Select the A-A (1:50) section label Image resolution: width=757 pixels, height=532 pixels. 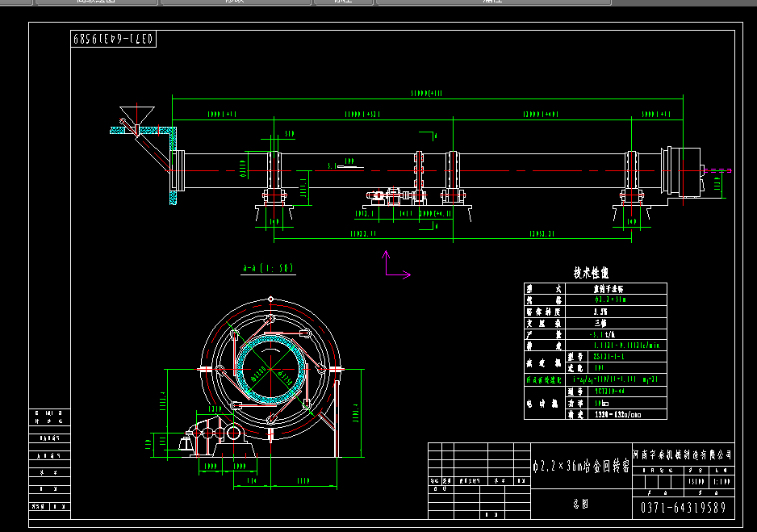pyautogui.click(x=267, y=268)
